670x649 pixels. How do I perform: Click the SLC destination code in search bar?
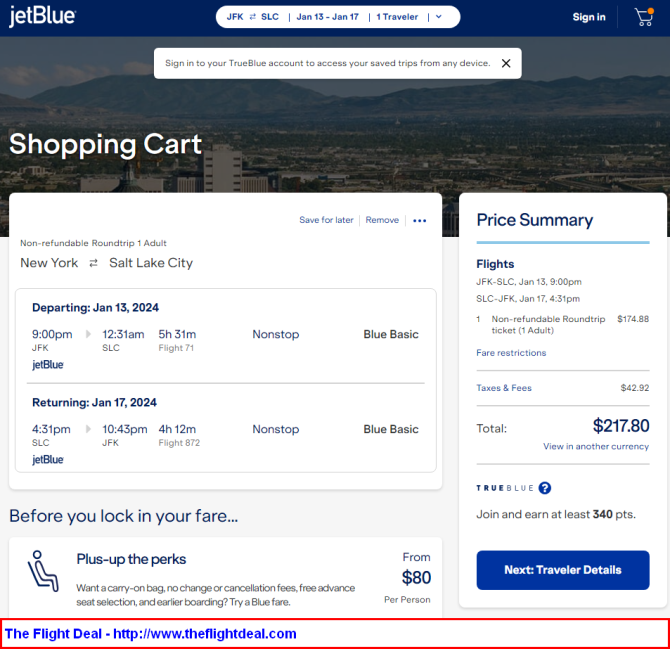270,17
